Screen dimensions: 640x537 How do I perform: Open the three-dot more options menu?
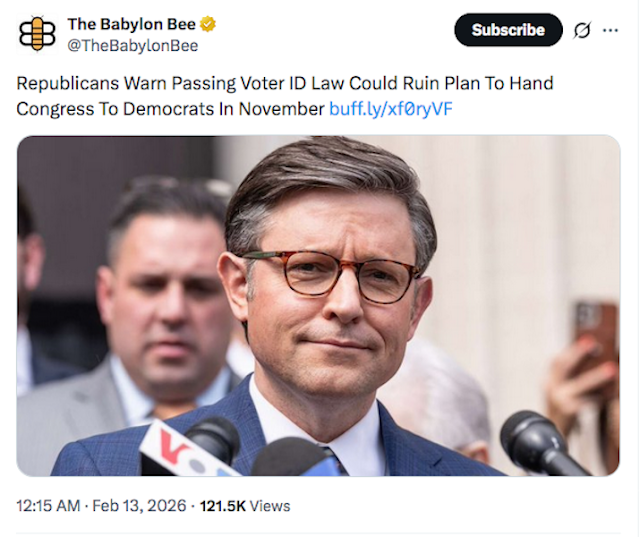click(x=611, y=30)
